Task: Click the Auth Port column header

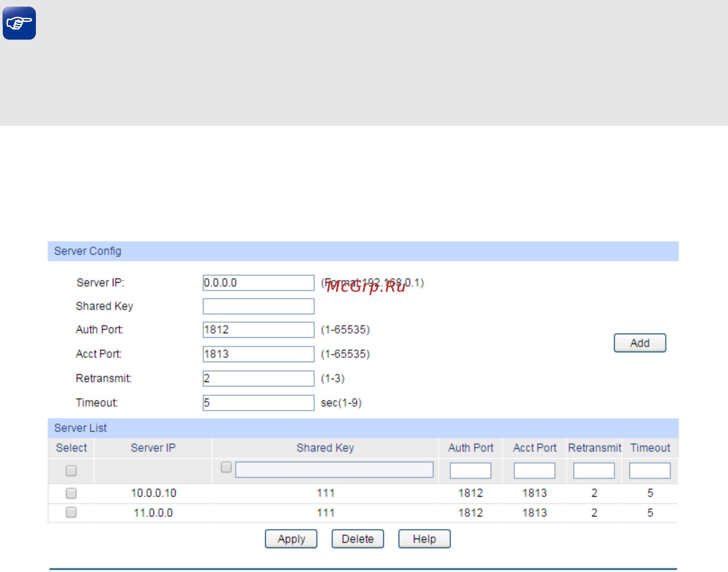Action: point(471,448)
